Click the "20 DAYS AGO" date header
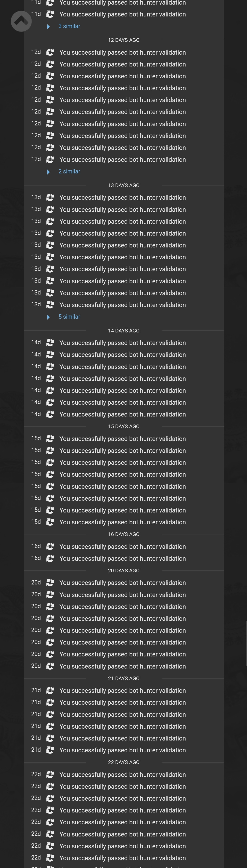 [x=123, y=571]
